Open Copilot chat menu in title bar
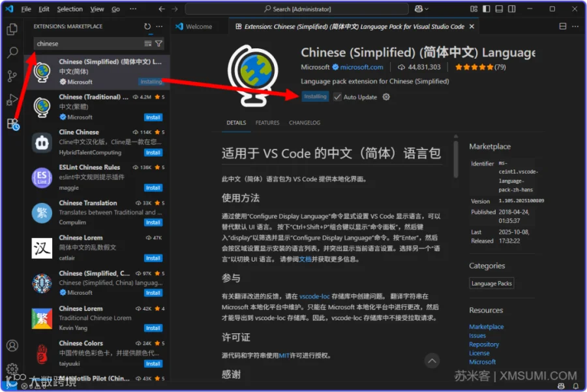587x392 pixels. tap(421, 9)
